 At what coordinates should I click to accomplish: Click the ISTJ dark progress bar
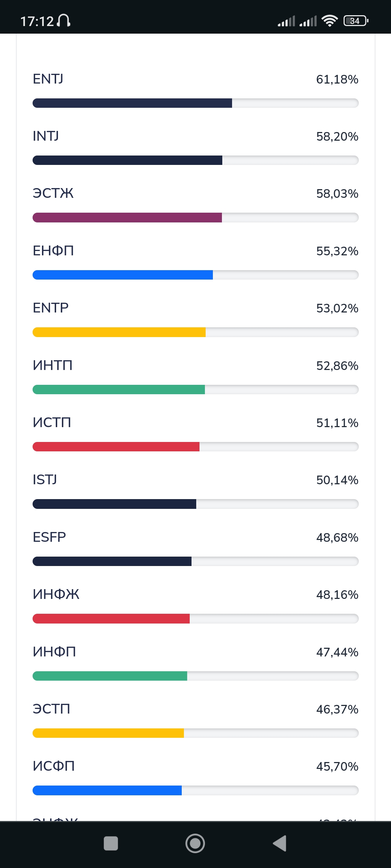tap(195, 504)
